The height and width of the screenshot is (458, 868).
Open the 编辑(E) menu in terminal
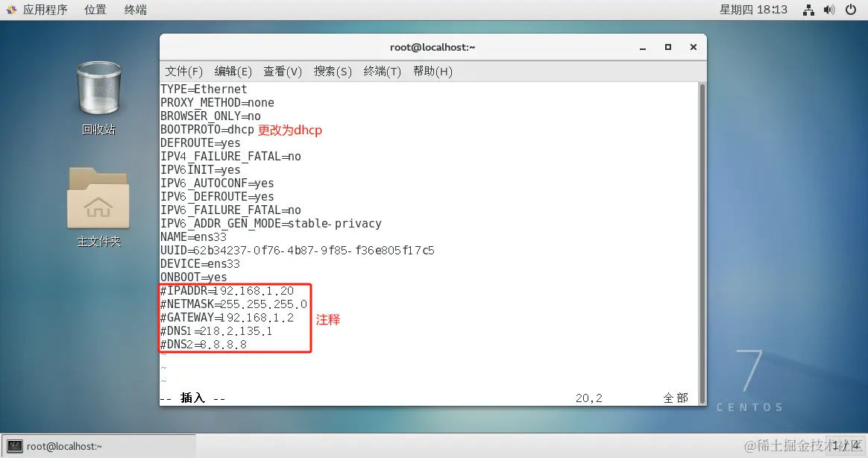coord(233,72)
